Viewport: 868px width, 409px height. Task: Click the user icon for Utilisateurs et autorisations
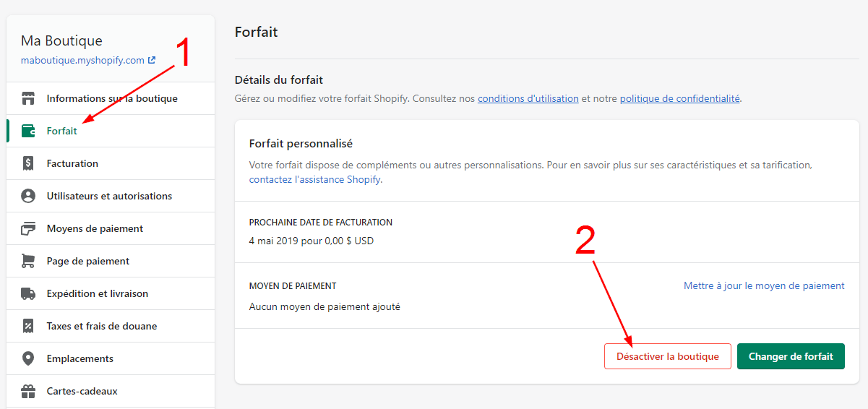[28, 196]
